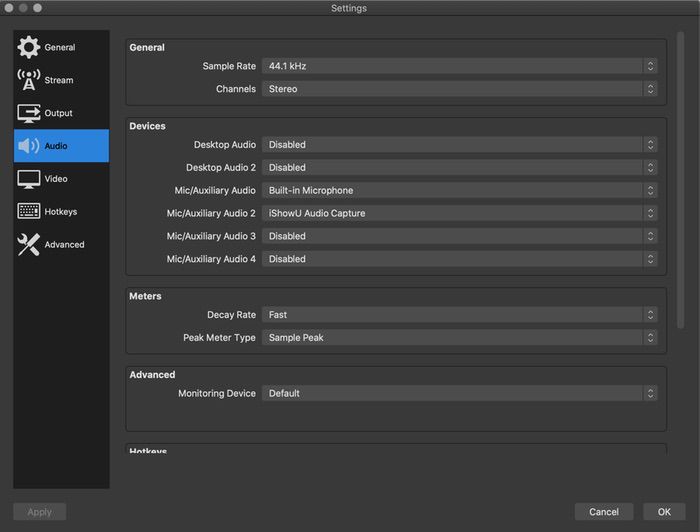
Task: Click the Cancel button
Action: (604, 512)
